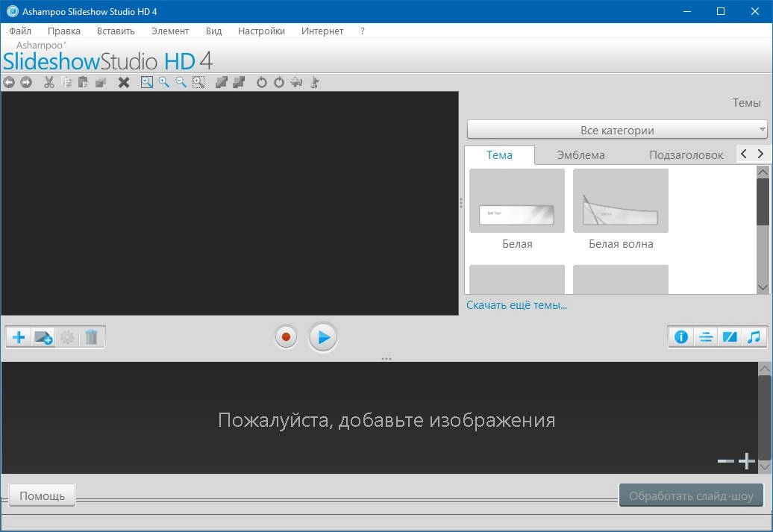Click the timeline scrollbar up arrow
Image resolution: width=773 pixels, height=532 pixels.
[x=765, y=369]
